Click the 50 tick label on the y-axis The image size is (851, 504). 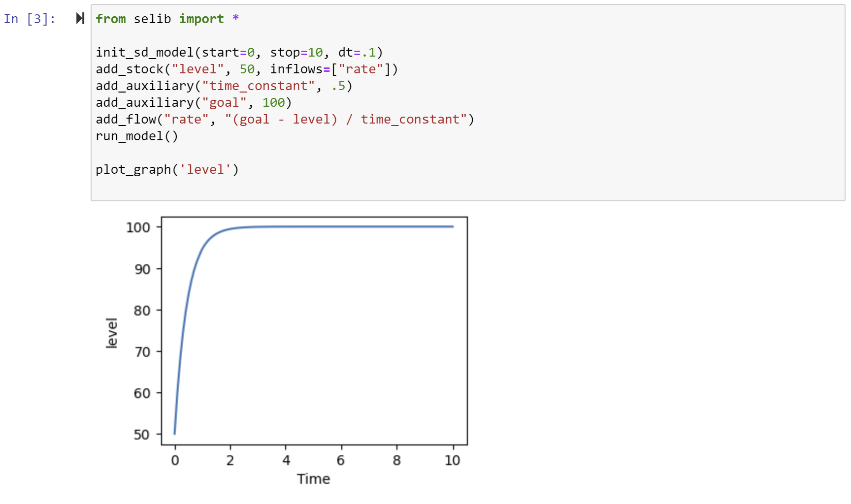(x=142, y=435)
